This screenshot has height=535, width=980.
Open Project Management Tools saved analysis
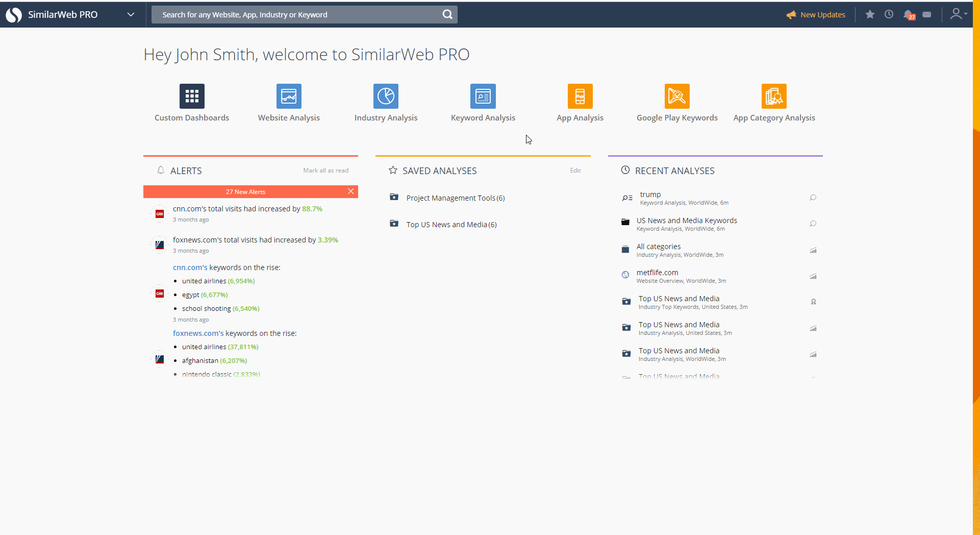coord(456,198)
